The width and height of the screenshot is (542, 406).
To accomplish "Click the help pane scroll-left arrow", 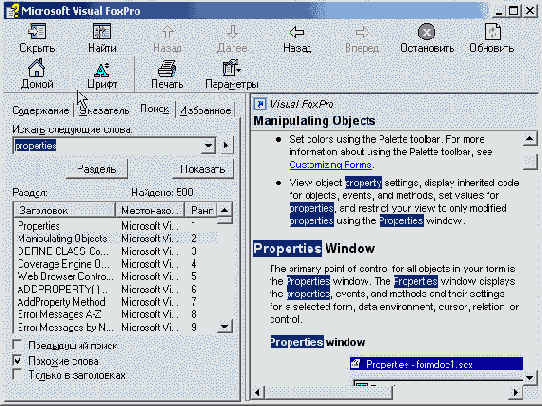I will click(x=257, y=392).
